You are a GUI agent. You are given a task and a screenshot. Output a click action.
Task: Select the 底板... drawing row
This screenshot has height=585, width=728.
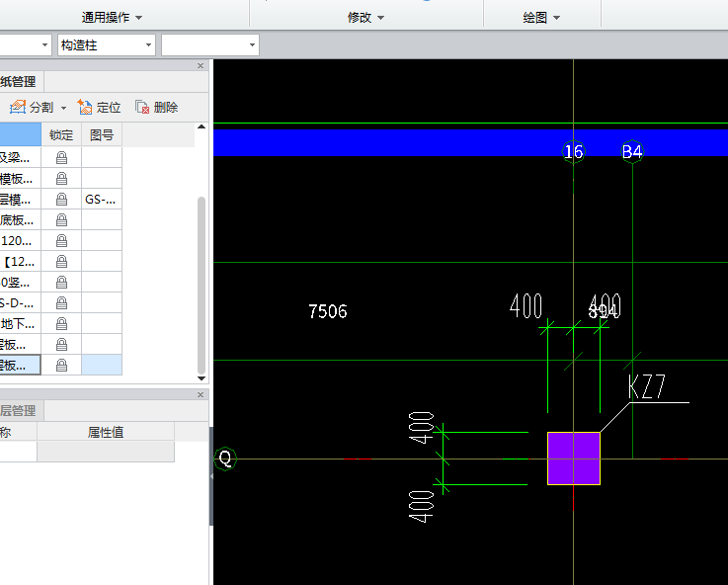coord(21,219)
